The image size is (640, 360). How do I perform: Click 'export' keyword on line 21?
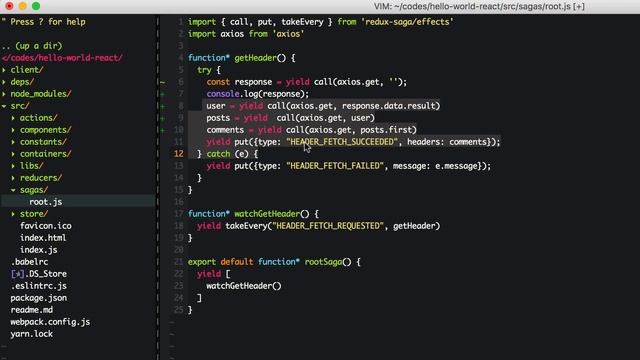pyautogui.click(x=202, y=262)
